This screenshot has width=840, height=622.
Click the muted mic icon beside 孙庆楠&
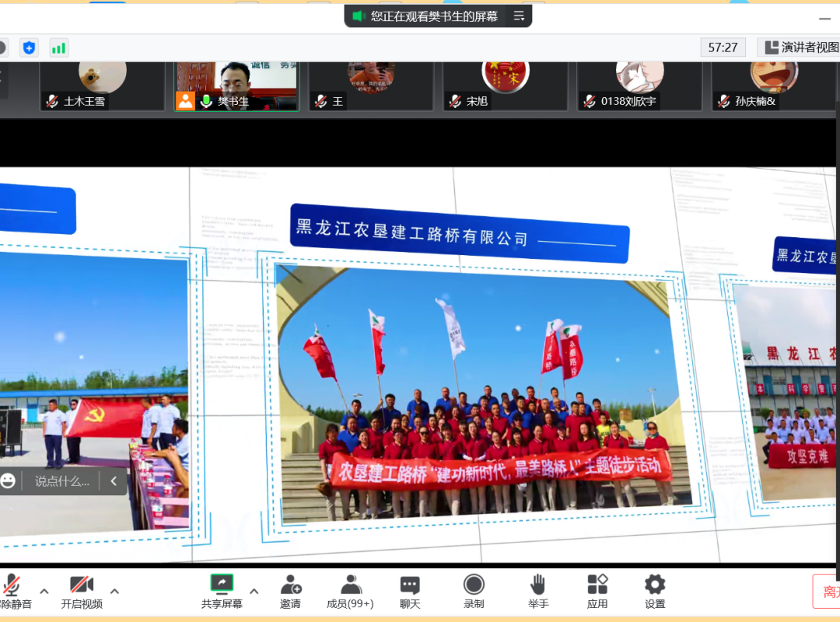(724, 101)
